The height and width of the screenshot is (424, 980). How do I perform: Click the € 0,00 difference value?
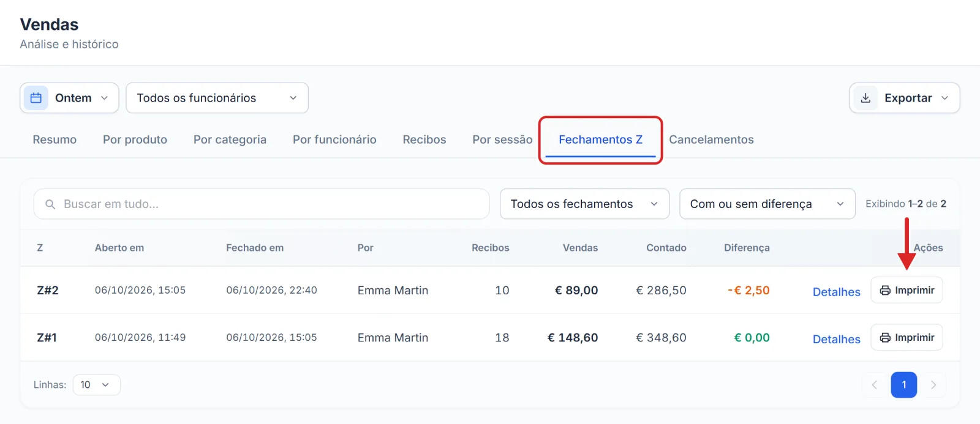coord(752,337)
